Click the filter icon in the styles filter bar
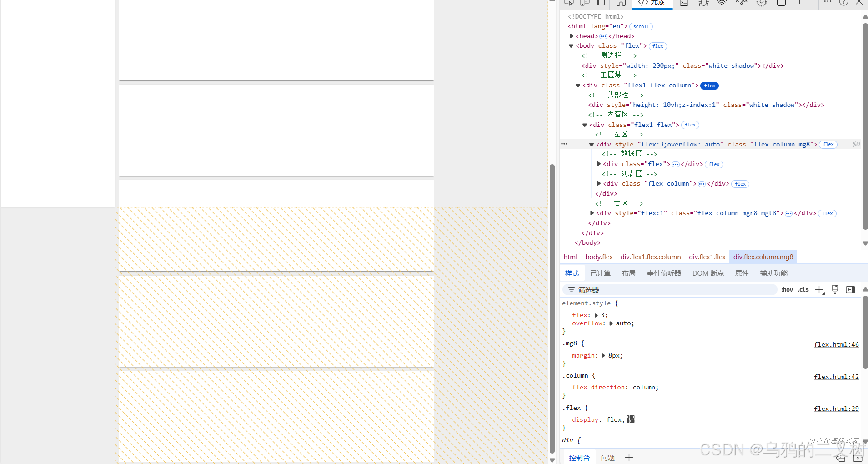868x464 pixels. point(572,289)
